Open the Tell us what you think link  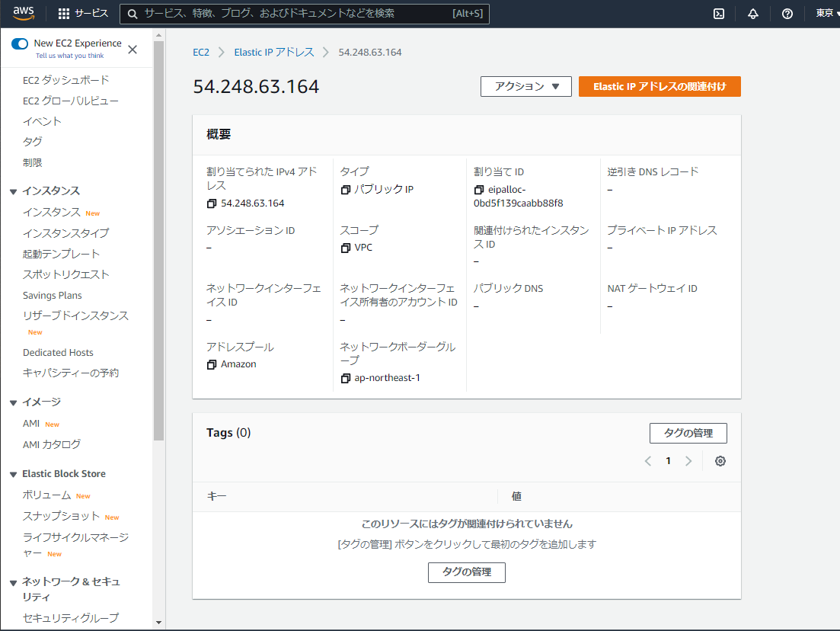coord(69,56)
